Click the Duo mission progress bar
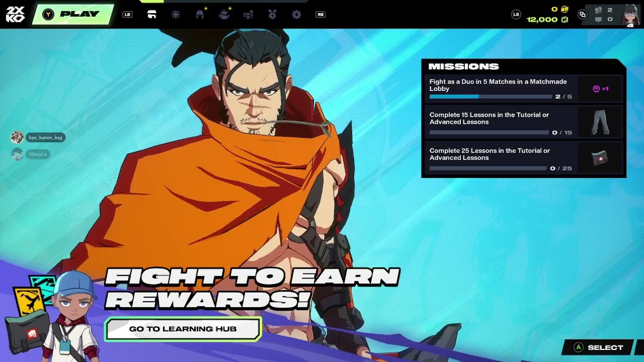 click(x=491, y=97)
